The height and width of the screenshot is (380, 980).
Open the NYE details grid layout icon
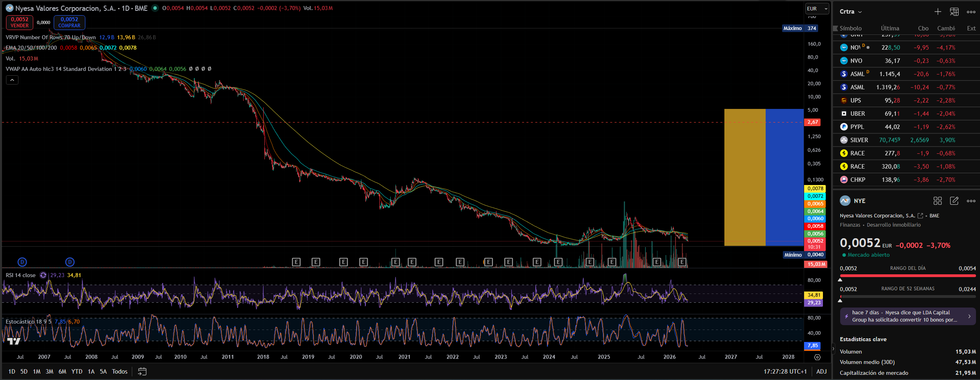[x=938, y=201]
